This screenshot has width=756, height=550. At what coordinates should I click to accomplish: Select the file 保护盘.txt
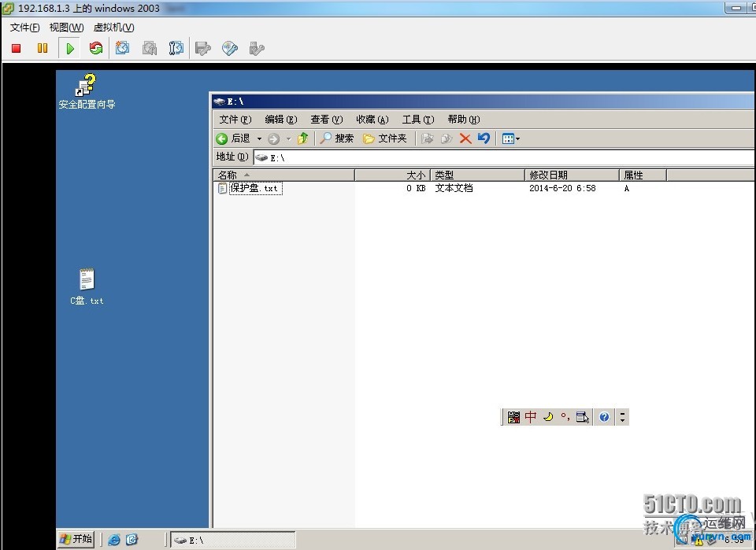[x=250, y=188]
